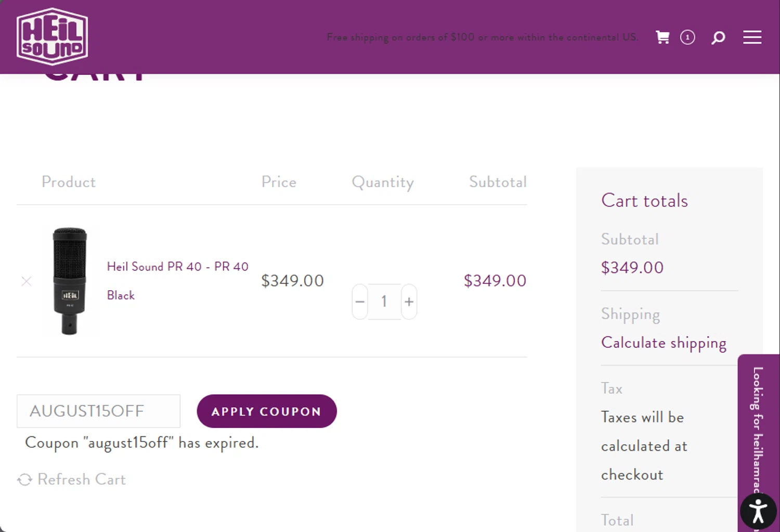Click the Price column header
Screen dimensions: 780x532
(279, 182)
